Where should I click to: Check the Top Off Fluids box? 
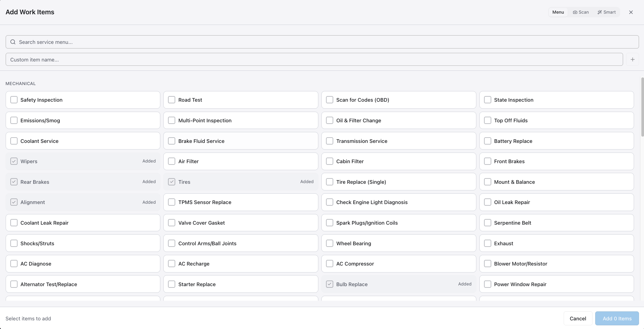point(487,120)
